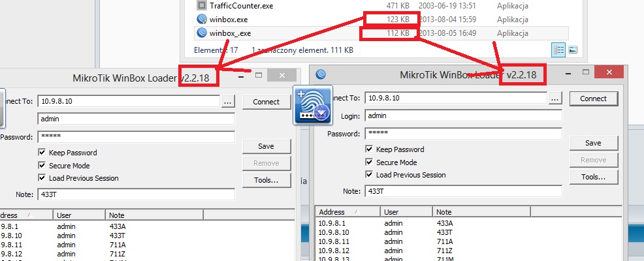Viewport: 644px width, 261px height.
Task: Sort by User column in left WinBox
Action: point(79,215)
